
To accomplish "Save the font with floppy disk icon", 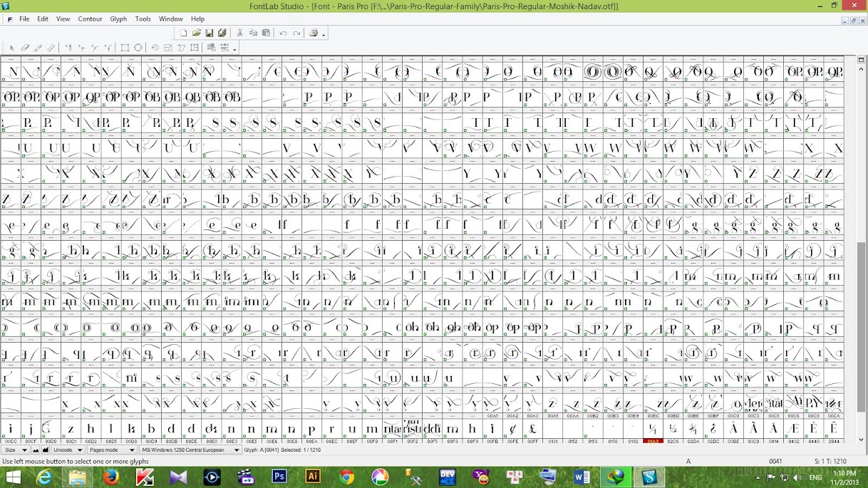I will [x=209, y=33].
